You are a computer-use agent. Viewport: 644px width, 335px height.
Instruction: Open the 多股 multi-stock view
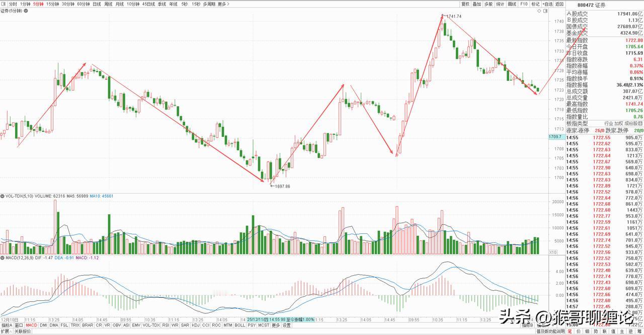click(x=489, y=4)
